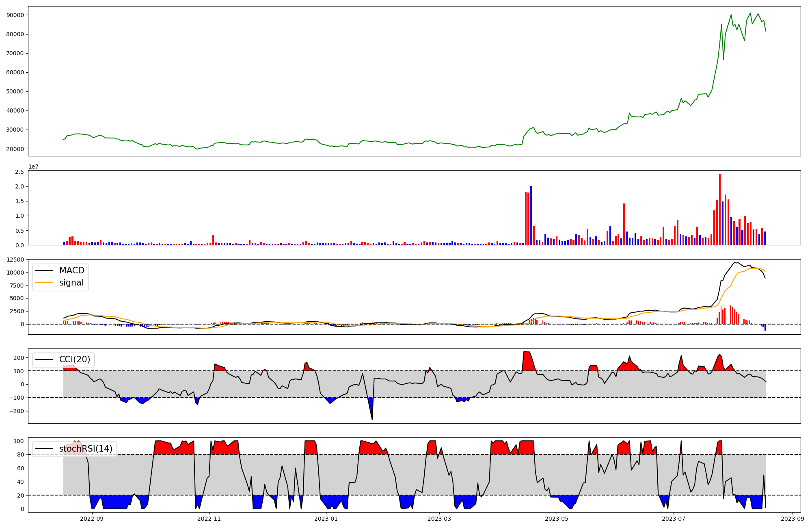Click the 2023-01 x-axis date label

coord(326,518)
